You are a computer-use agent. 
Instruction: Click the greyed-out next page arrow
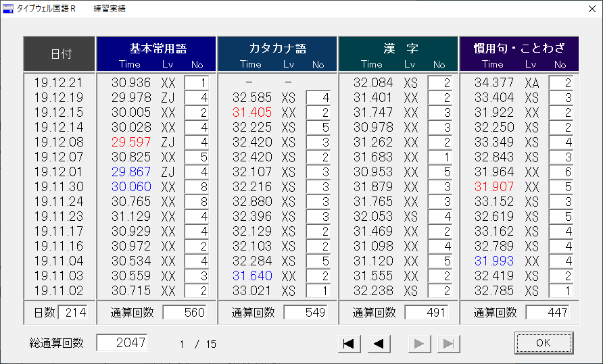tap(419, 344)
